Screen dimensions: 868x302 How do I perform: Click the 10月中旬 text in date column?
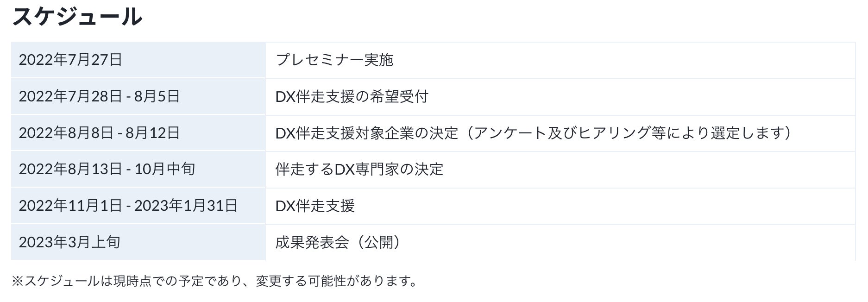(165, 169)
